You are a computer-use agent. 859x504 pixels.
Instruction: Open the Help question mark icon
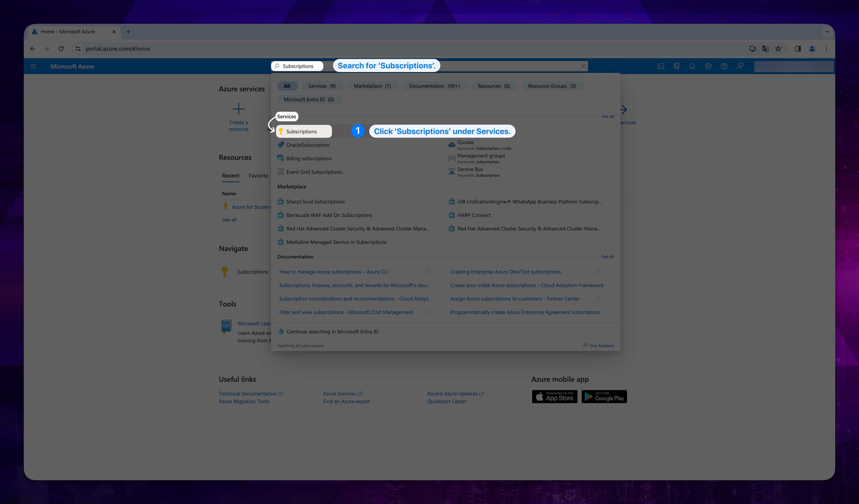point(724,66)
